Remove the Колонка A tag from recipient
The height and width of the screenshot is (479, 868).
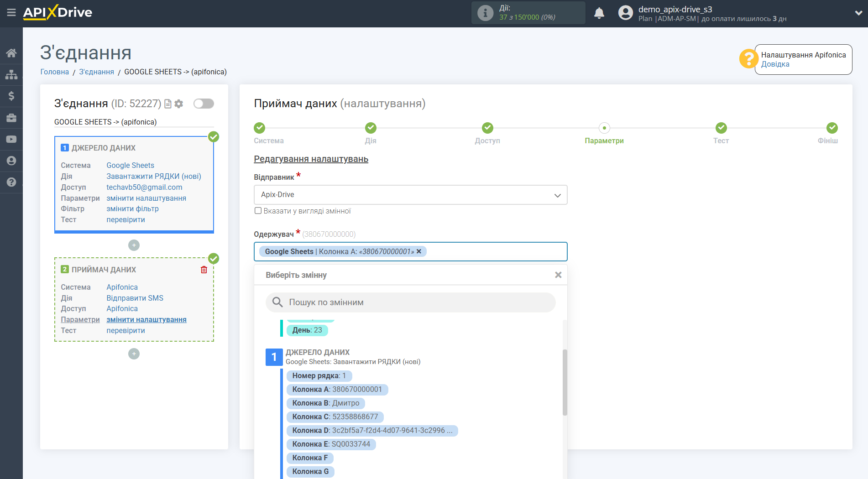[419, 251]
